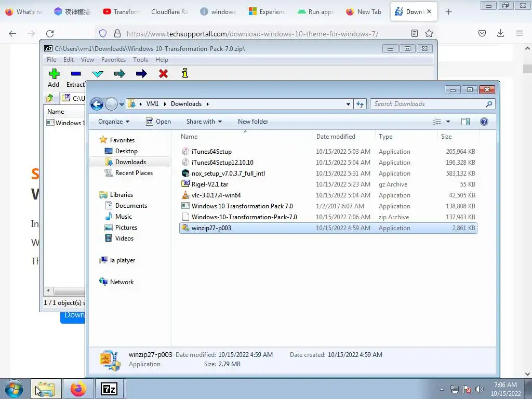Open a new Firefox tab
532x399 pixels.
coord(448,12)
